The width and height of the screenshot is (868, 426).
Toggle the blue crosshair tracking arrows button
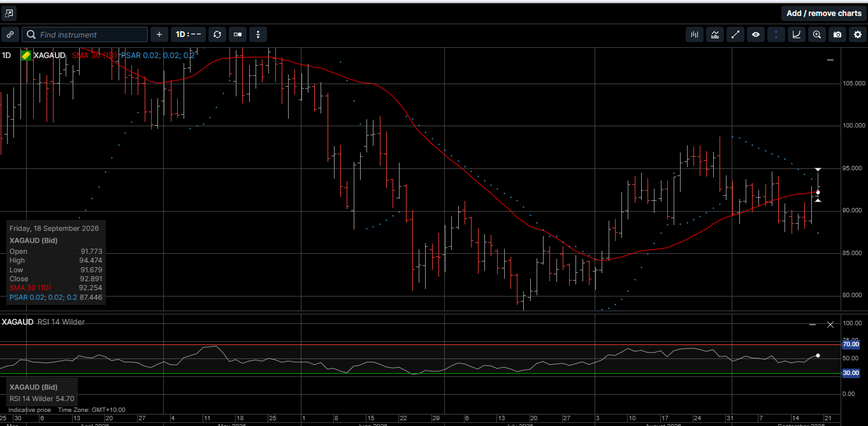776,34
